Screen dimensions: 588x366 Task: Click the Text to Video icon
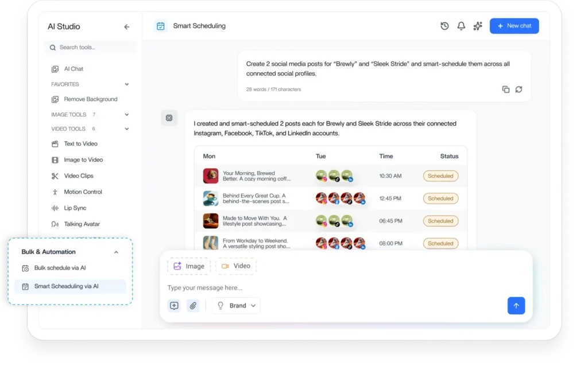point(55,144)
